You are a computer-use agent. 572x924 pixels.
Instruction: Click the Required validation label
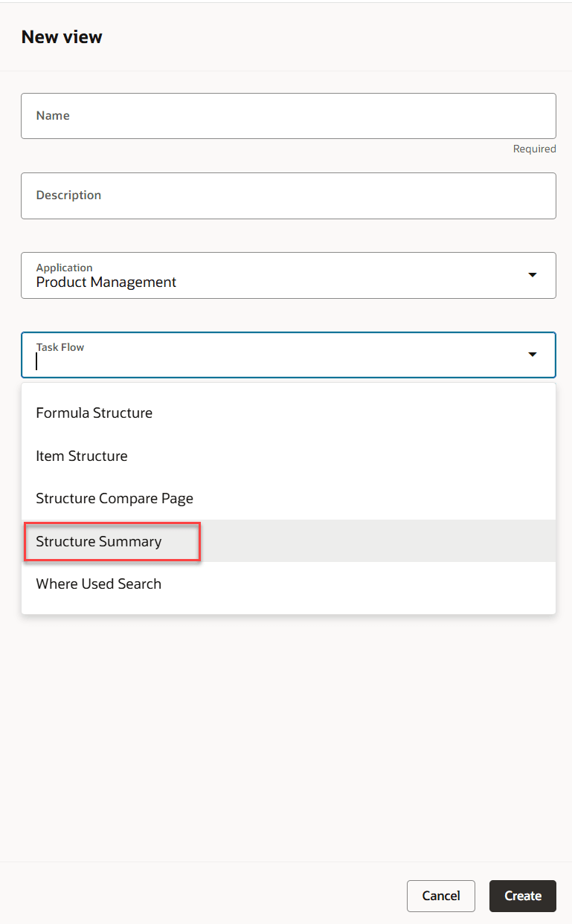pyautogui.click(x=534, y=149)
